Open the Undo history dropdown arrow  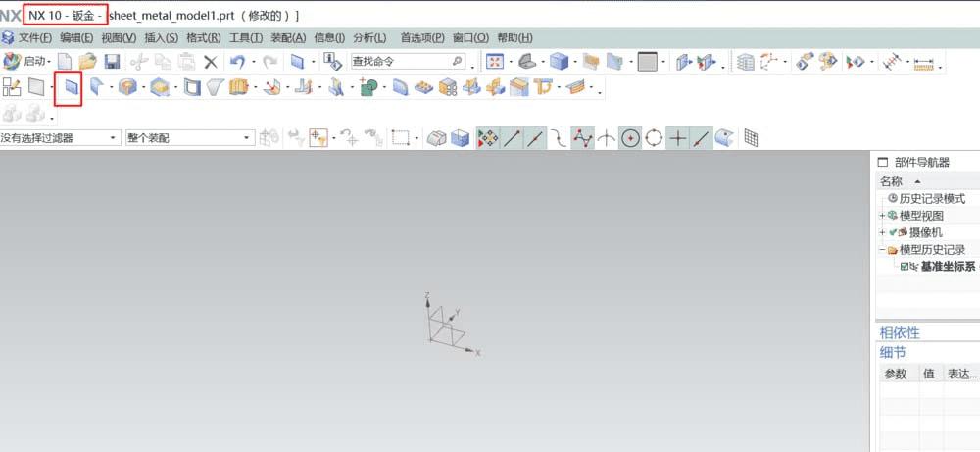[x=254, y=62]
